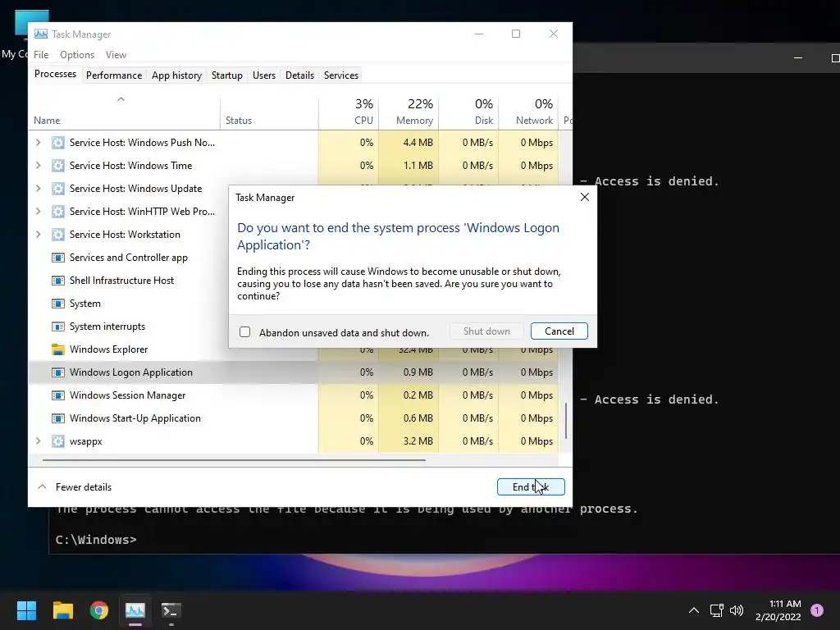840x630 pixels.
Task: Collapse view with Fewer details
Action: click(75, 487)
